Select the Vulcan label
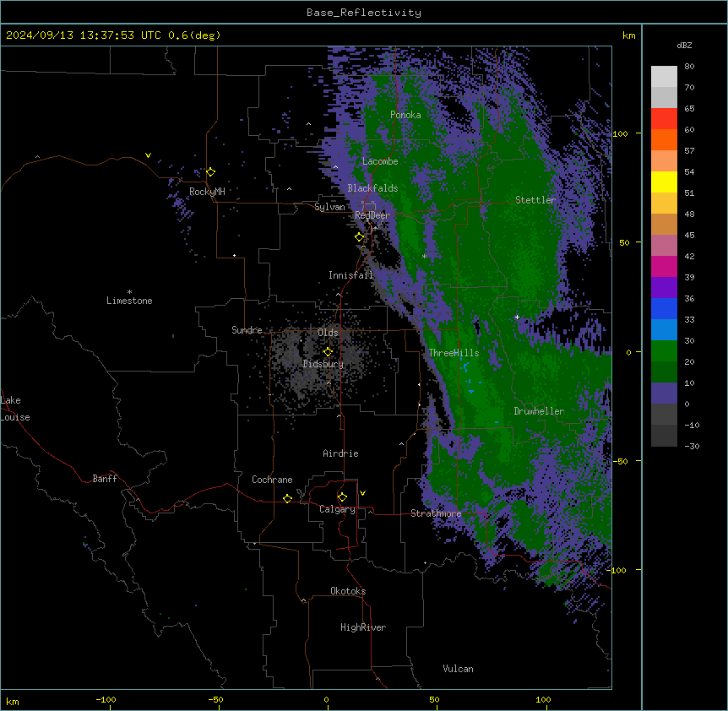Screen dimensions: 728x711 click(x=459, y=669)
